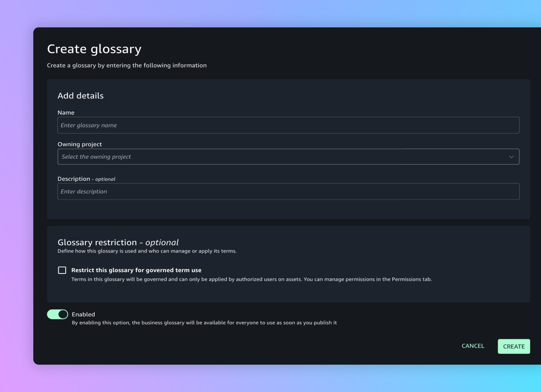Image resolution: width=541 pixels, height=392 pixels.
Task: Click the Name input field
Action: pyautogui.click(x=288, y=125)
